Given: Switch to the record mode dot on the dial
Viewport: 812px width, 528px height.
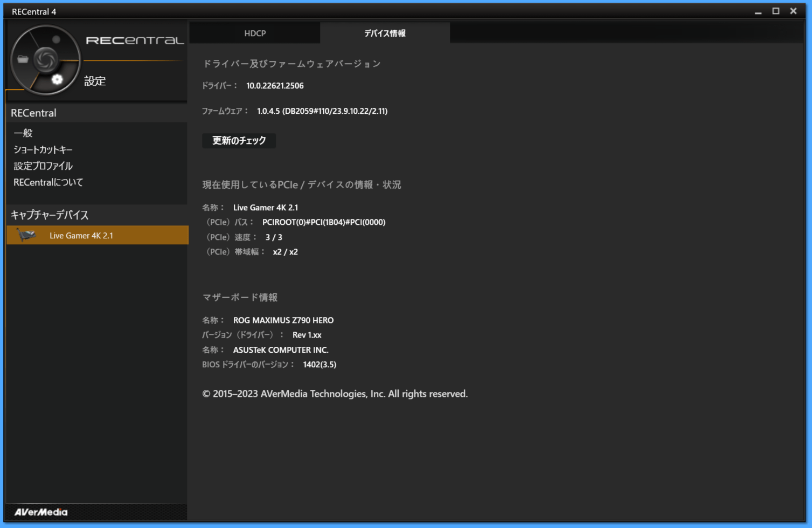Looking at the screenshot, I should pyautogui.click(x=56, y=39).
